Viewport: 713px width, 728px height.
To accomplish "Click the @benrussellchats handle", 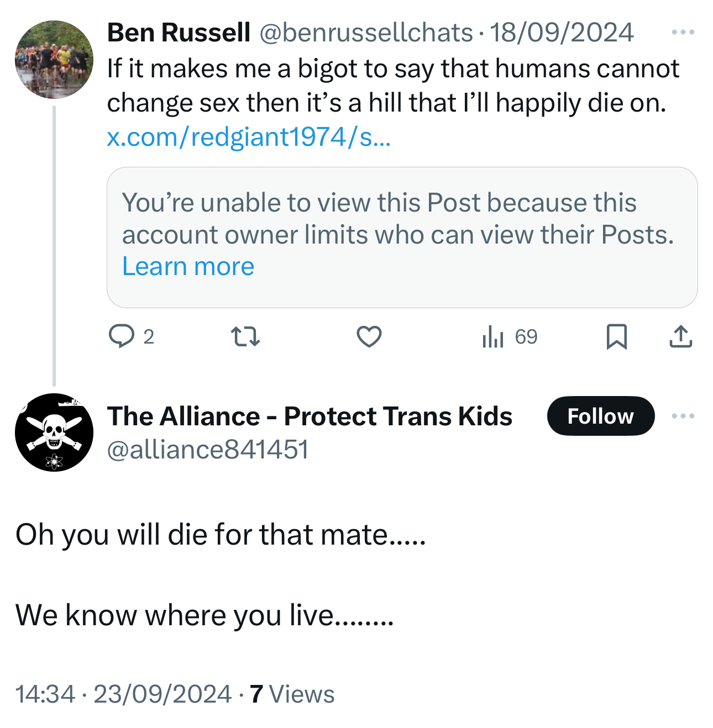I will tap(366, 33).
